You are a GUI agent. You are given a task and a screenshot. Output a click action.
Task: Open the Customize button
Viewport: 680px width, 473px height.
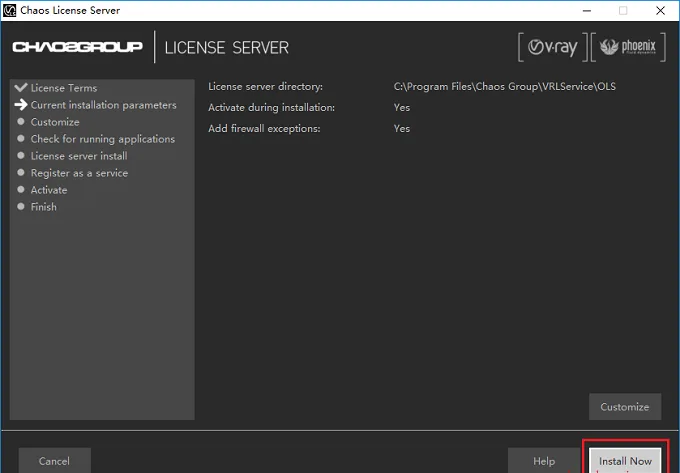625,407
